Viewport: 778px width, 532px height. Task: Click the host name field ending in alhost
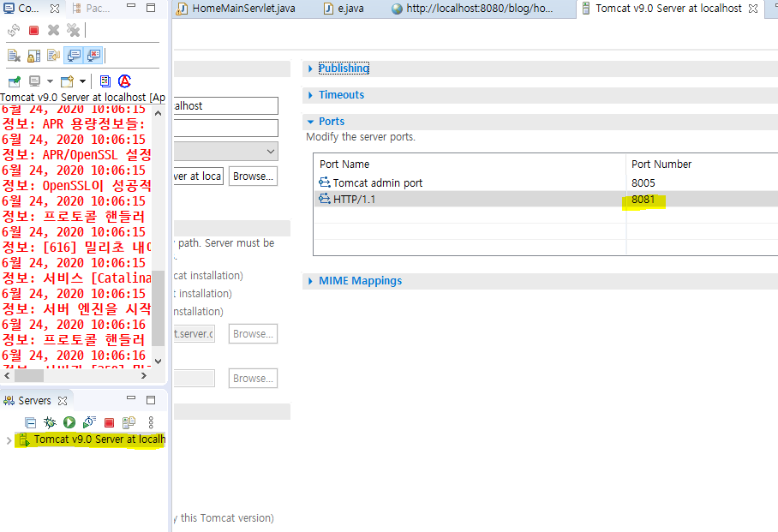(x=225, y=105)
